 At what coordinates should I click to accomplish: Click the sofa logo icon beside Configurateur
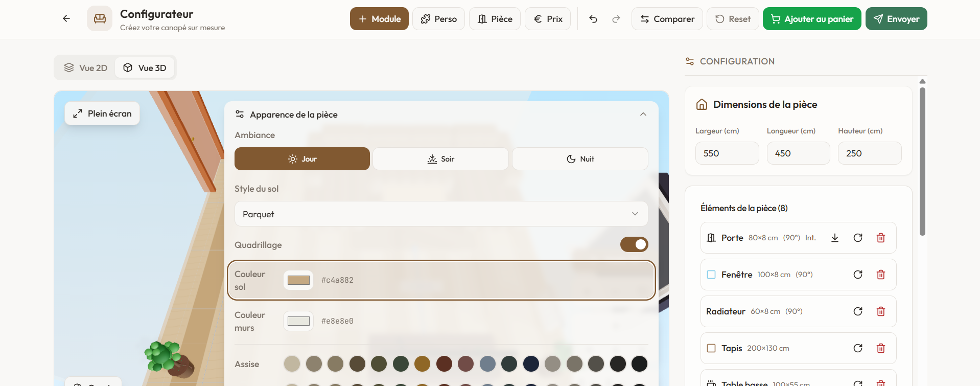coord(100,18)
